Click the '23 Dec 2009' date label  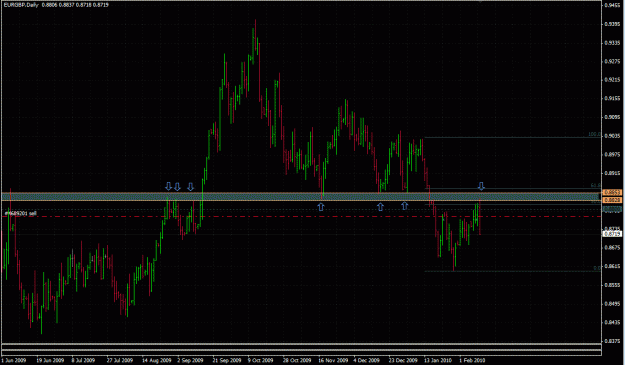403,360
